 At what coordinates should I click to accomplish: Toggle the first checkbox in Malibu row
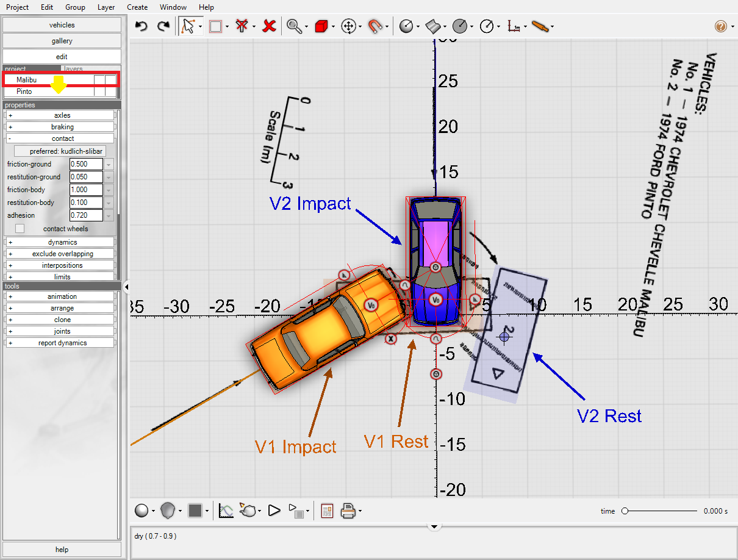pyautogui.click(x=99, y=80)
